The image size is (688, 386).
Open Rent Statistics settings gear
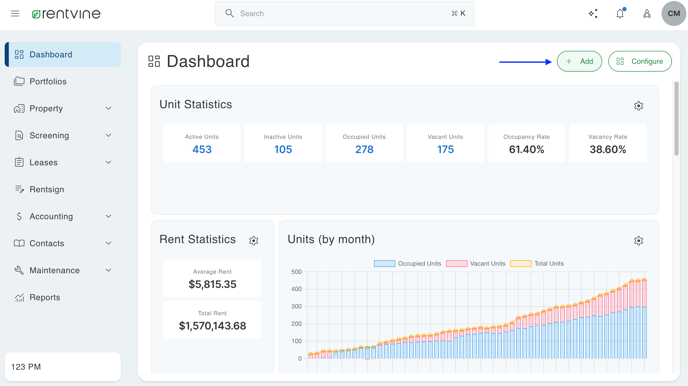(254, 240)
